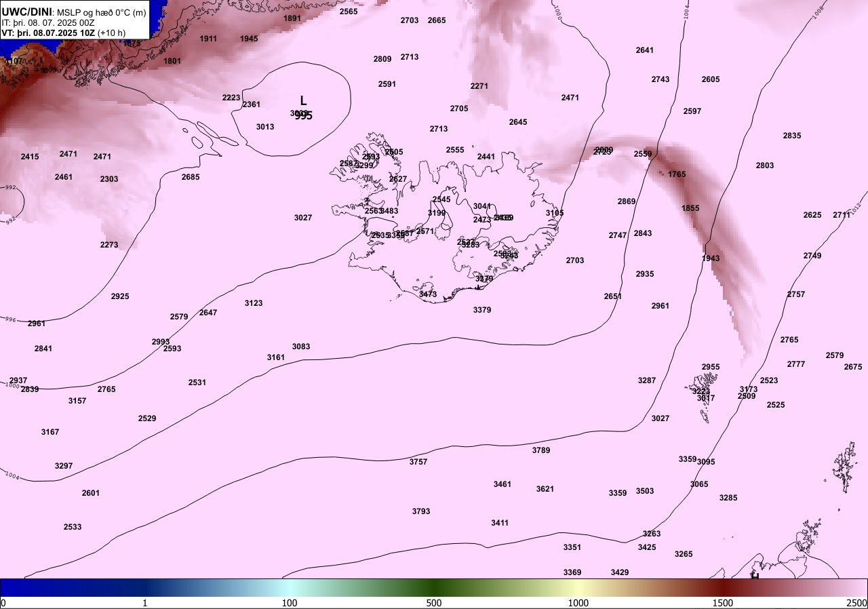This screenshot has height=609, width=868.
Task: Click the 500 colorbar tick label
Action: 434,603
